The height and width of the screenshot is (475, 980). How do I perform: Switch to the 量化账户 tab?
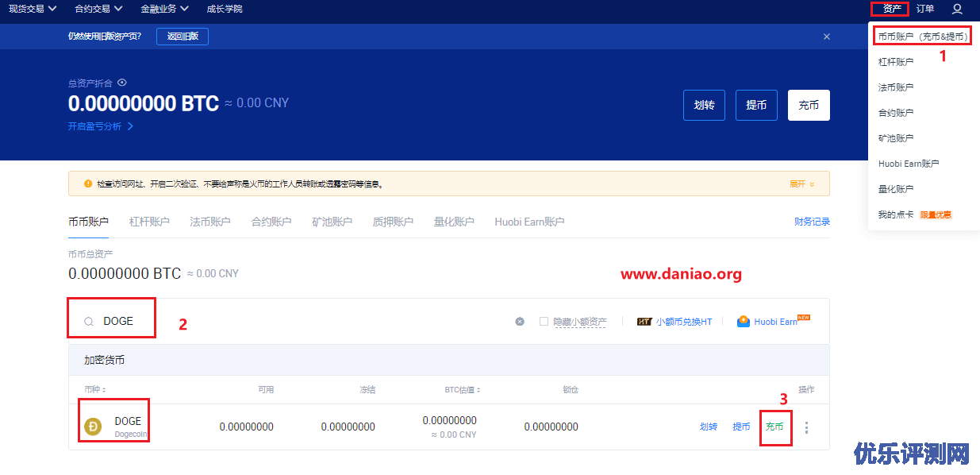click(x=454, y=222)
